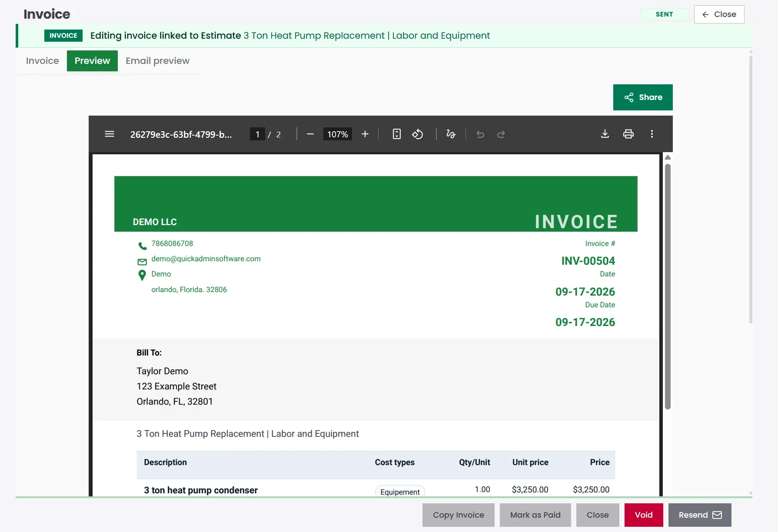Rotate the PDF counterclockwise
The height and width of the screenshot is (532, 778).
[418, 134]
